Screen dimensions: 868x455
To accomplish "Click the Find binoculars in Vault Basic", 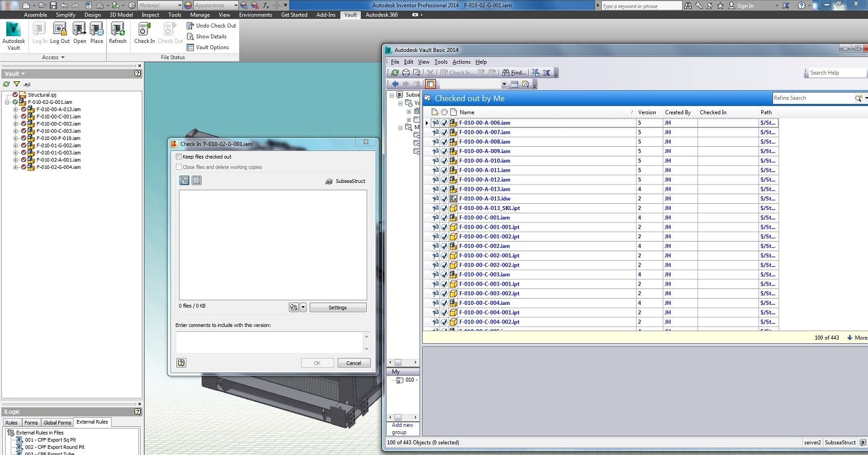I will pyautogui.click(x=514, y=72).
